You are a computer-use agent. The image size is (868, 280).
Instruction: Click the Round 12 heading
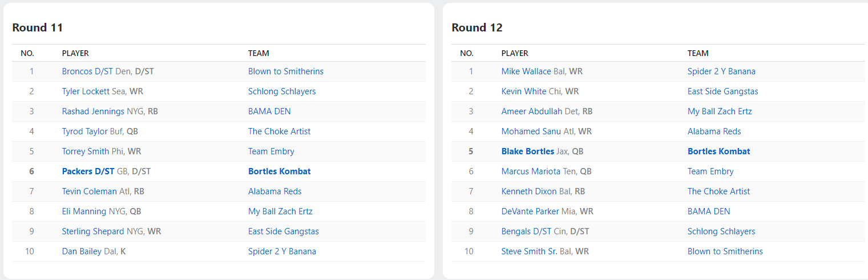click(477, 27)
